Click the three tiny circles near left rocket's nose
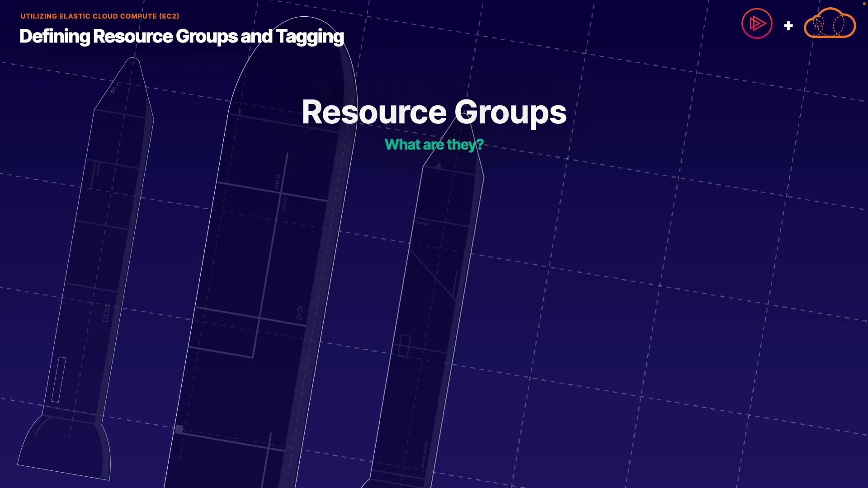 (115, 88)
